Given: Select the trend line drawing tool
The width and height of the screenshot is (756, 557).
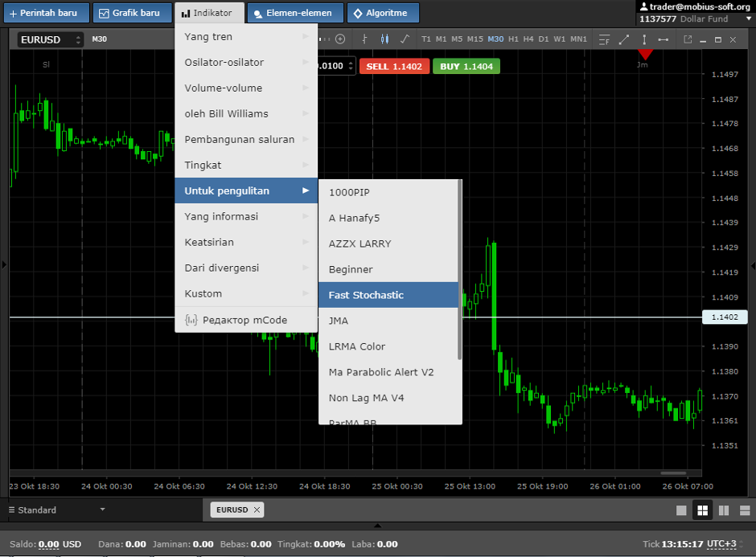Looking at the screenshot, I should pos(624,39).
